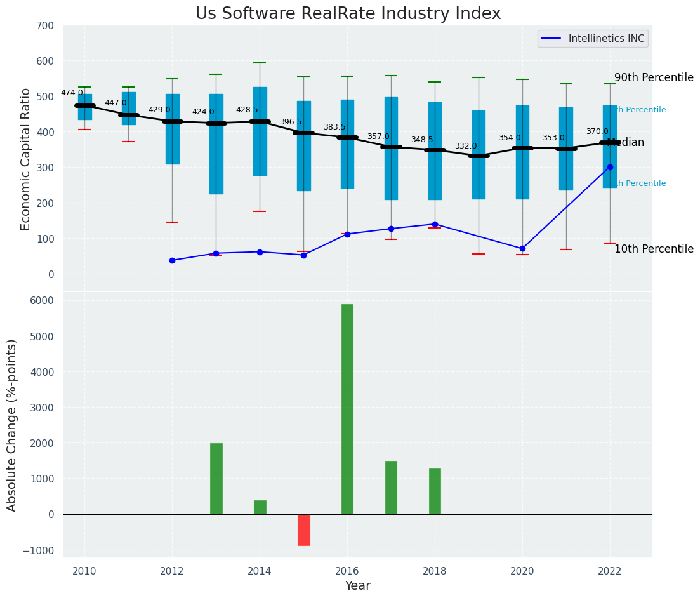Image resolution: width=700 pixels, height=598 pixels.
Task: Select the 332.0 median value label
Action: click(465, 147)
